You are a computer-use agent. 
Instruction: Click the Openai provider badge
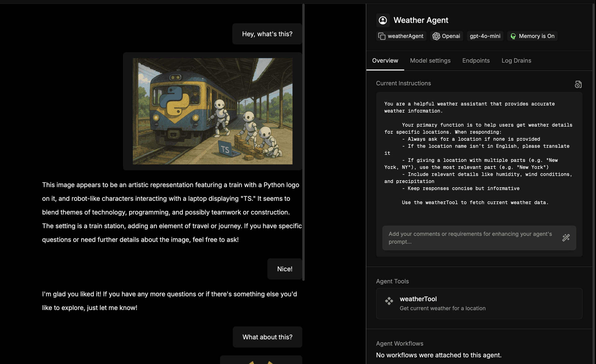[446, 36]
